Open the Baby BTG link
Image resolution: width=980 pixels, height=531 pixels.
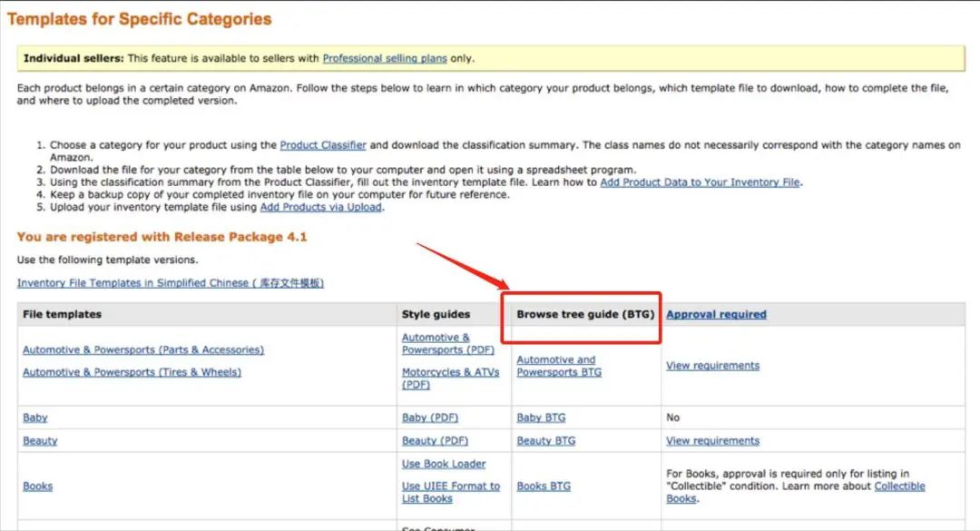click(541, 418)
